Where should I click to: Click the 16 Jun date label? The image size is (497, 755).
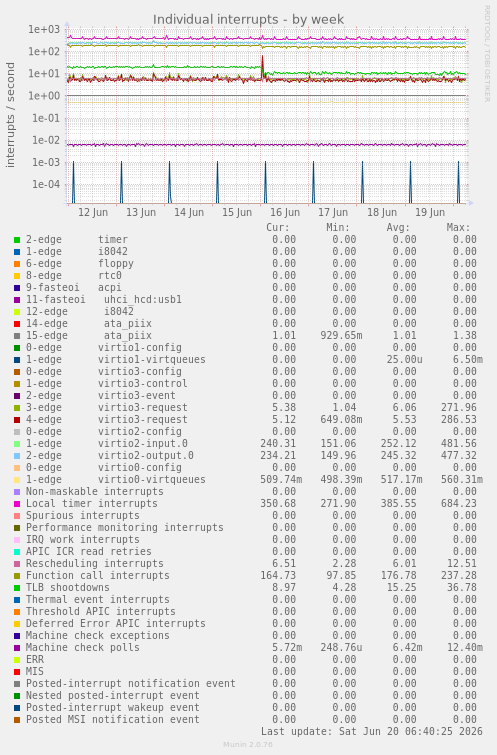(x=285, y=212)
